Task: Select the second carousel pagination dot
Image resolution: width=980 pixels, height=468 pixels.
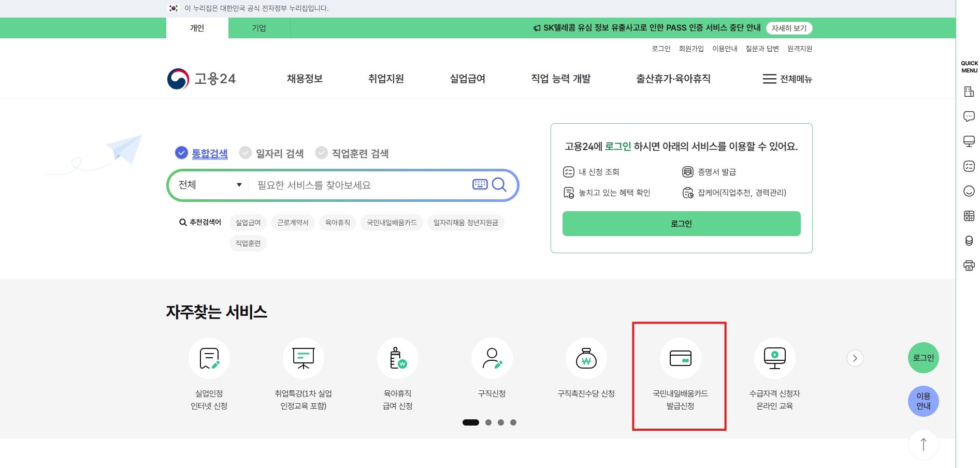Action: pos(487,422)
